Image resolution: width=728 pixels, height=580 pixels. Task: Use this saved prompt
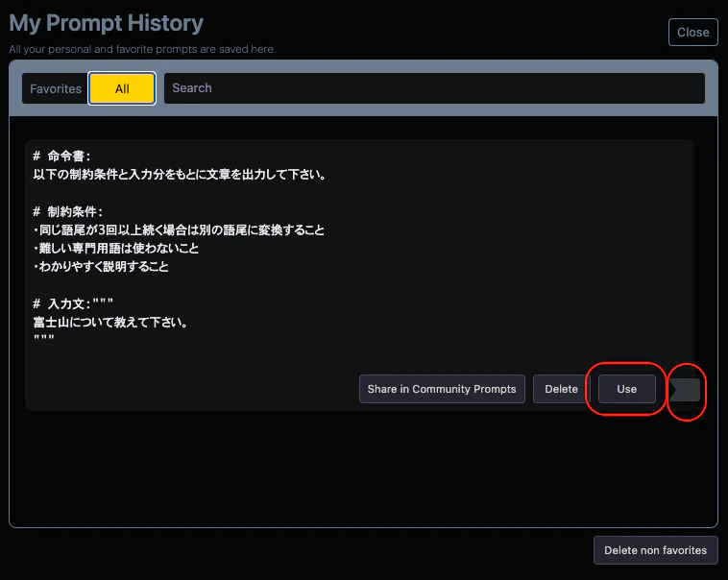[x=627, y=389]
